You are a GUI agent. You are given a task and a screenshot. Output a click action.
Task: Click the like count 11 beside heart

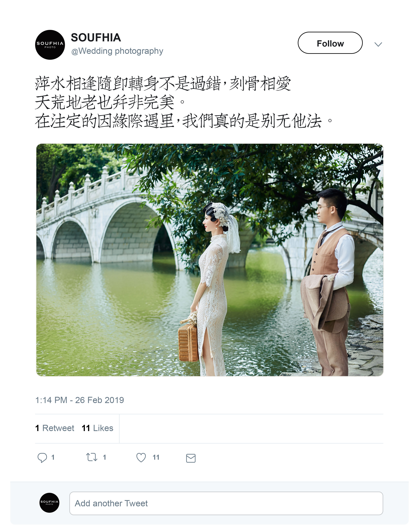[x=156, y=457]
